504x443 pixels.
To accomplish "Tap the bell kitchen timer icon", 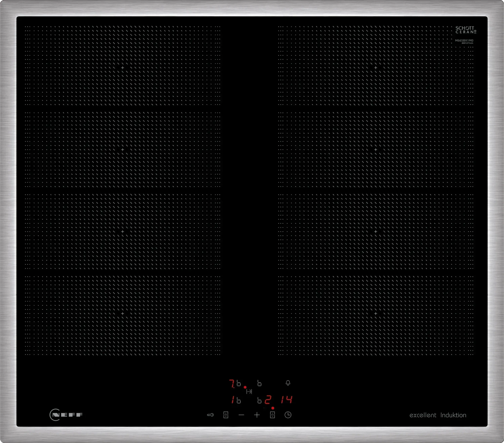I will click(x=288, y=383).
